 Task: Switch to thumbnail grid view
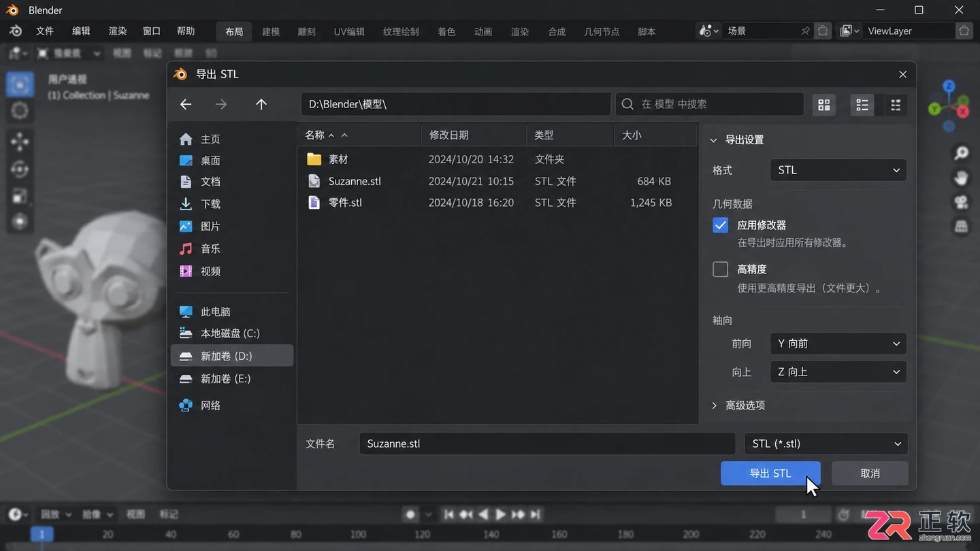click(824, 105)
